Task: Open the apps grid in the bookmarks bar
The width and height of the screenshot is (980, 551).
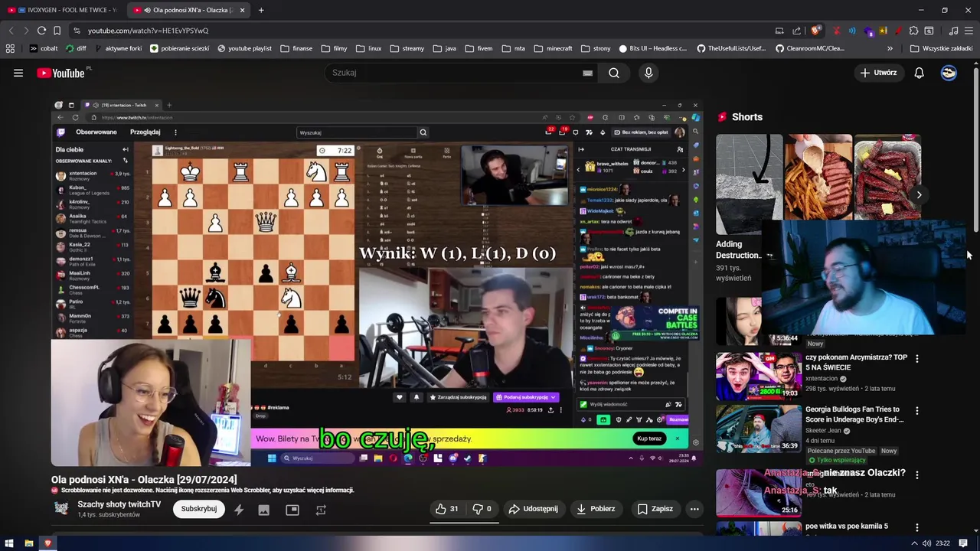Action: click(x=10, y=48)
